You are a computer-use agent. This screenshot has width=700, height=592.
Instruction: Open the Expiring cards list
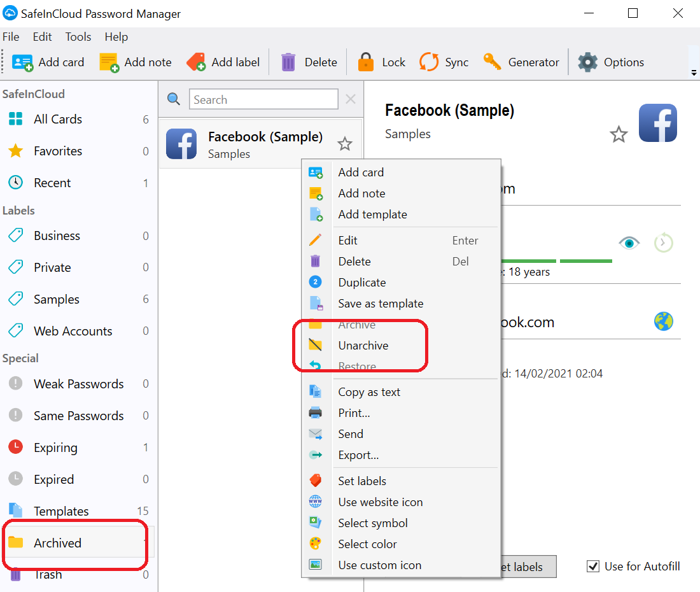(x=78, y=448)
